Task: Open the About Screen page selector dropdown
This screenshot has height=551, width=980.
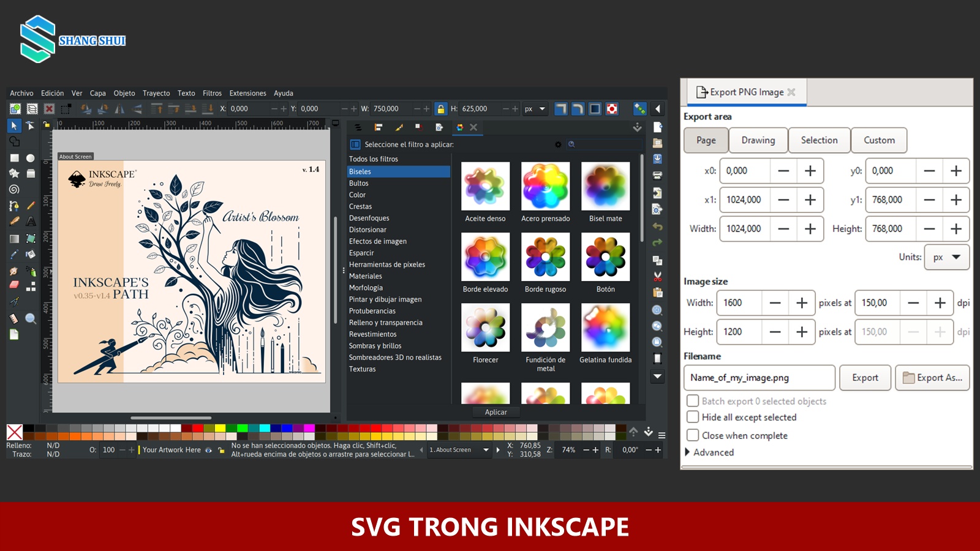Action: 459,450
